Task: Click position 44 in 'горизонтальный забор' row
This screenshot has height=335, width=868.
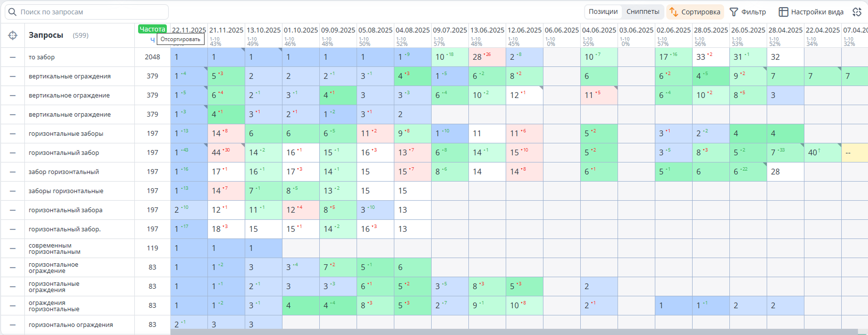Action: [x=216, y=153]
